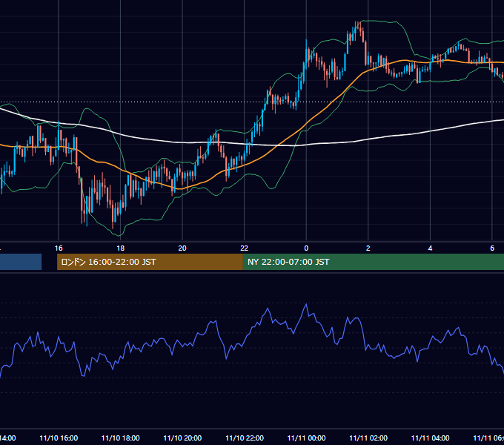This screenshot has height=445, width=504.
Task: Click the '0' midnight label on price chart axis
Action: [x=306, y=248]
